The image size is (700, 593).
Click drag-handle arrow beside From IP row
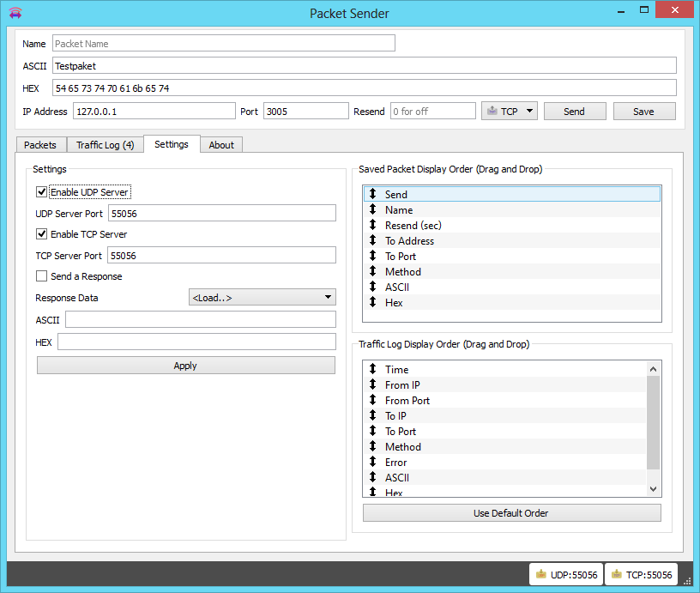pyautogui.click(x=373, y=384)
